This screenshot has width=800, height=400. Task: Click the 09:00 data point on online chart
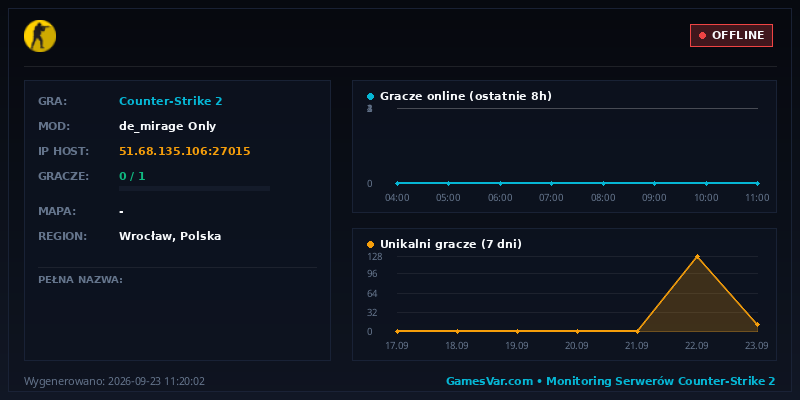point(655,183)
